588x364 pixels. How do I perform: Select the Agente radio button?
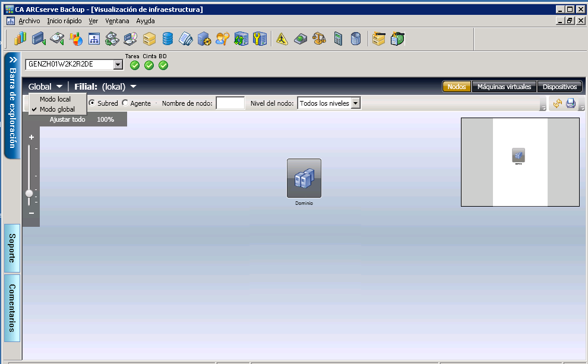pyautogui.click(x=125, y=103)
